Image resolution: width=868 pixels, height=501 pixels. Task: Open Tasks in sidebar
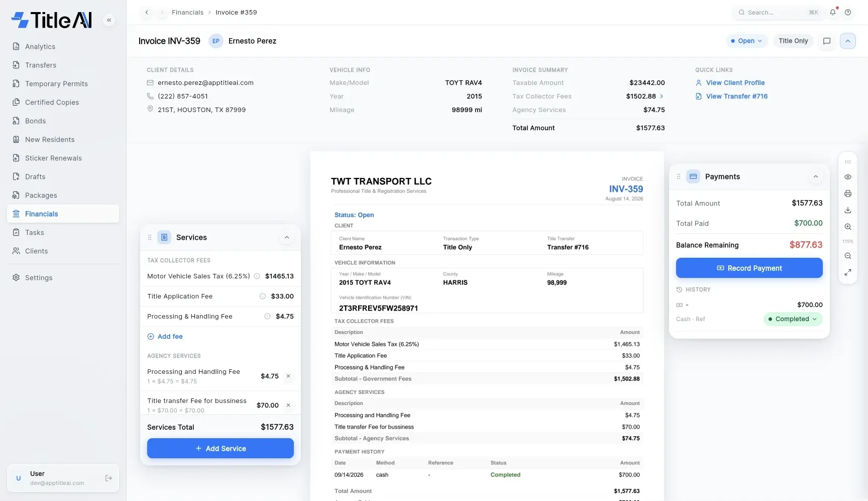(63, 232)
